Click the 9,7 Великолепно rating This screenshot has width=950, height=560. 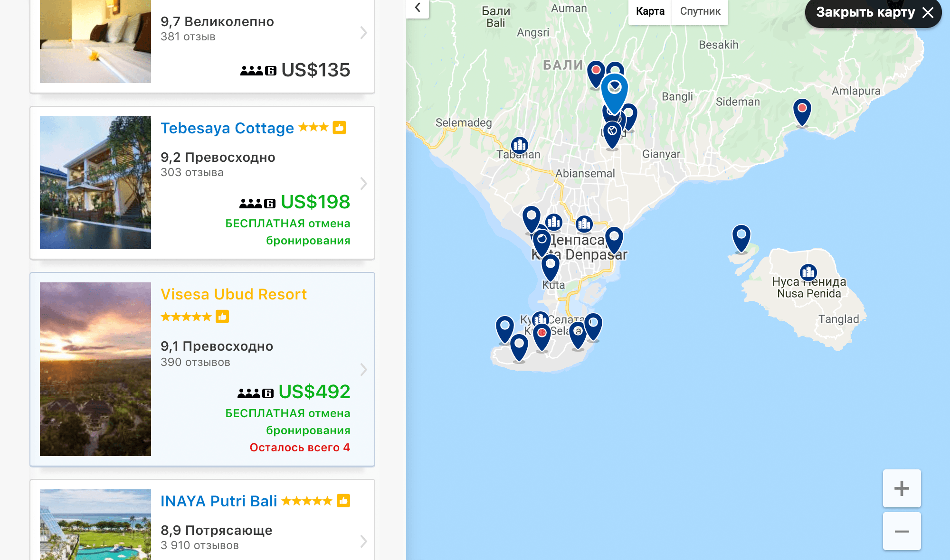pos(218,22)
